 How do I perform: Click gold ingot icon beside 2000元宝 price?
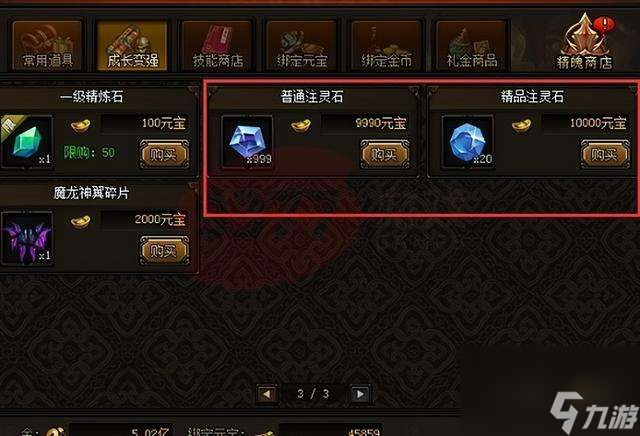click(80, 222)
